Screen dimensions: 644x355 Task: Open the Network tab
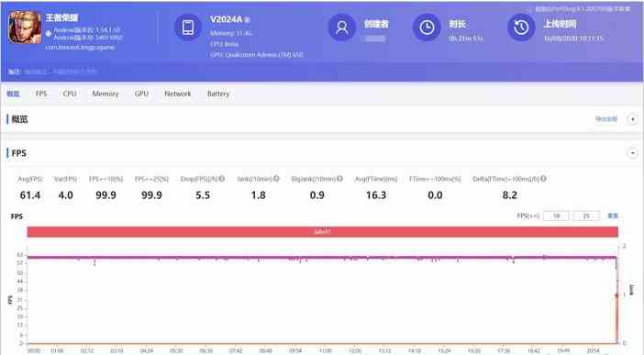177,94
